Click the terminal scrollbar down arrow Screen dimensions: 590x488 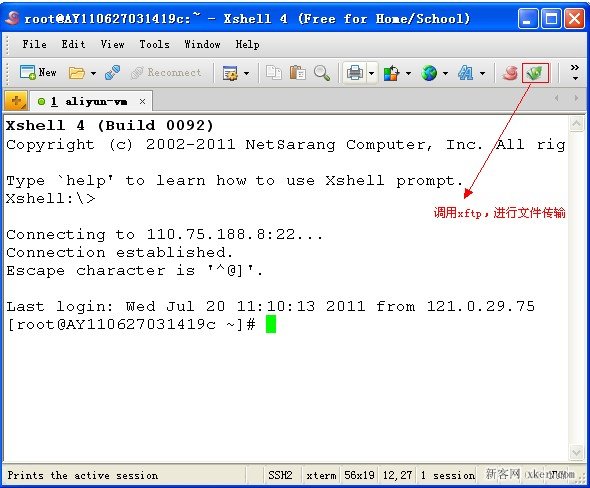pyautogui.click(x=576, y=452)
